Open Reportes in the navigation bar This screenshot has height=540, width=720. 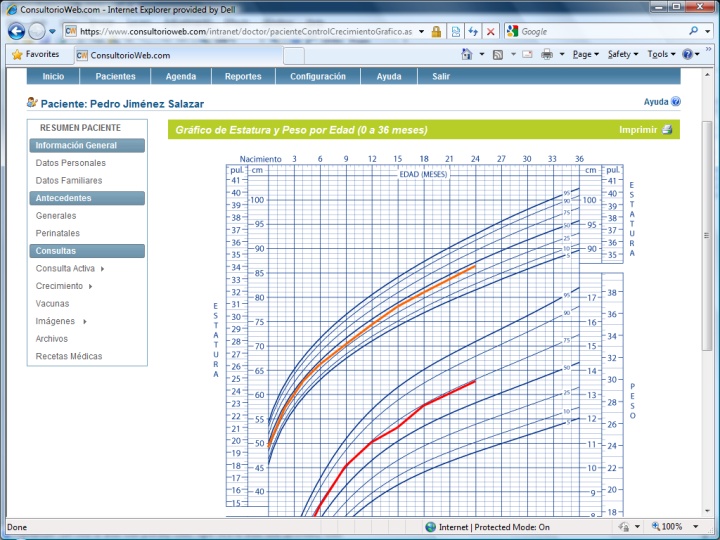(x=243, y=76)
